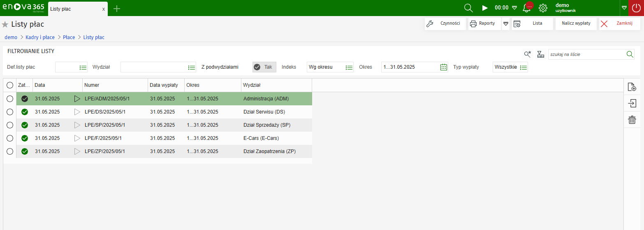Screen dimensions: 644x230
Task: Open the Okres calendar picker icon
Action: [443, 67]
